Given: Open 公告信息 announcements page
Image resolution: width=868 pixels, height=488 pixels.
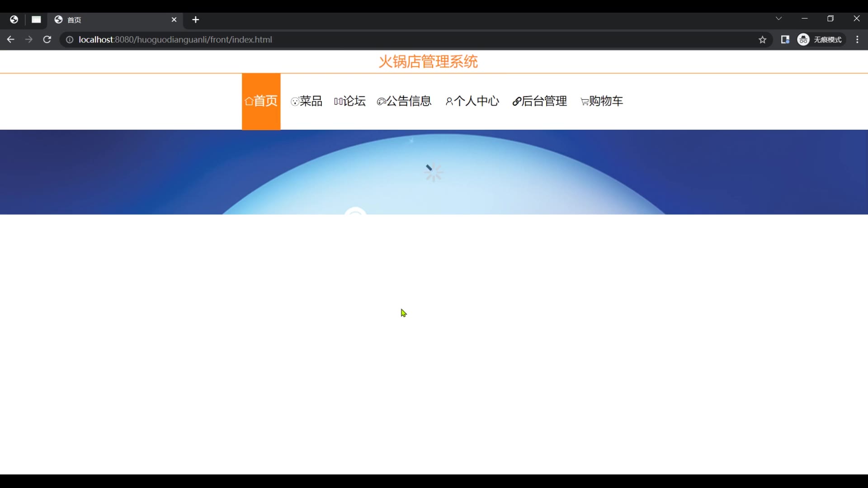Looking at the screenshot, I should (x=404, y=101).
